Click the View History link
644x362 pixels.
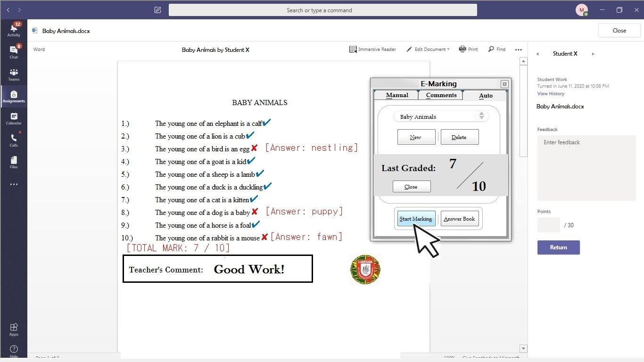pos(551,93)
